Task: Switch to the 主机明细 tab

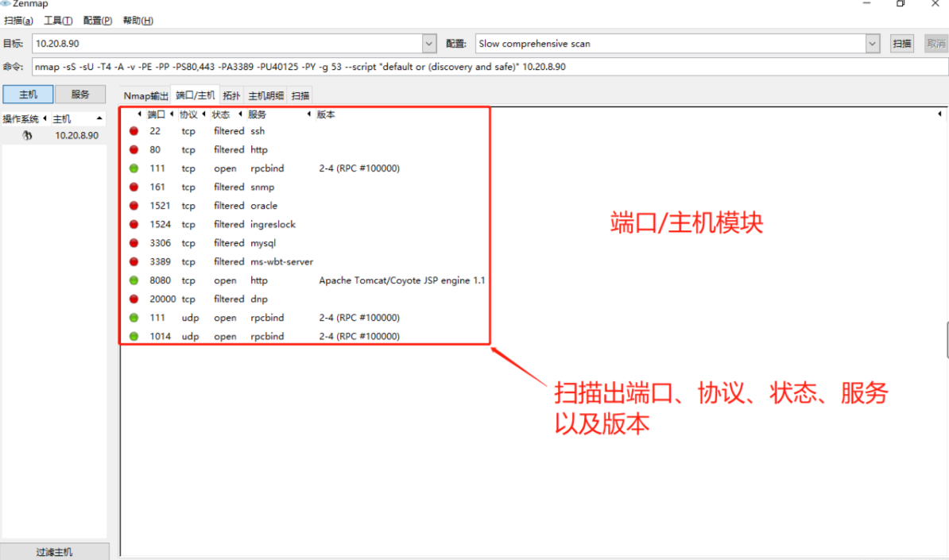Action: click(265, 95)
